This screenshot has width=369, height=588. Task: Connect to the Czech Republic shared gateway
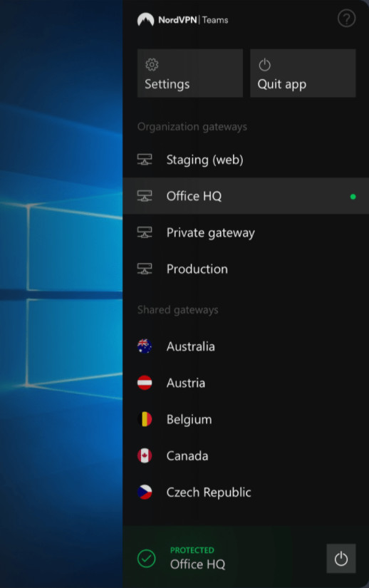(246, 492)
